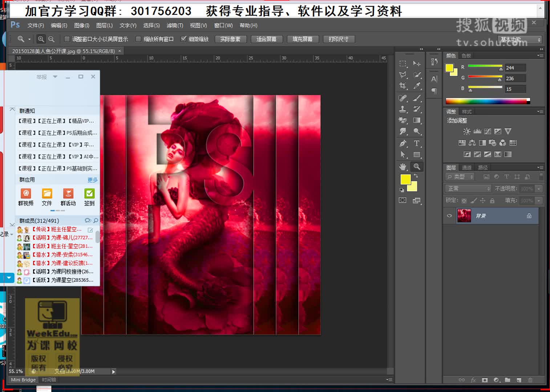Select the Pen tool
550x392 pixels.
(x=403, y=143)
